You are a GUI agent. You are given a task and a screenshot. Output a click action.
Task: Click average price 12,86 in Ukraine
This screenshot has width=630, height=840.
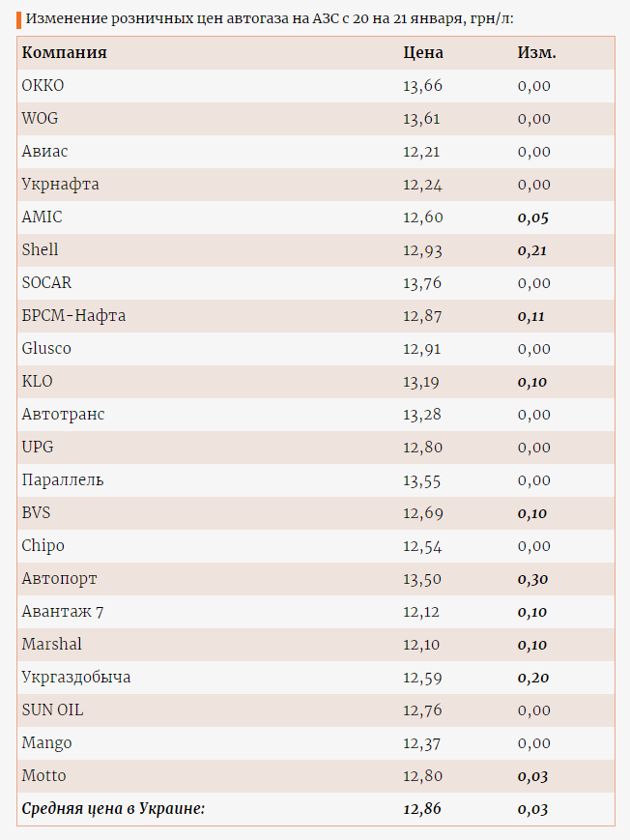point(422,809)
